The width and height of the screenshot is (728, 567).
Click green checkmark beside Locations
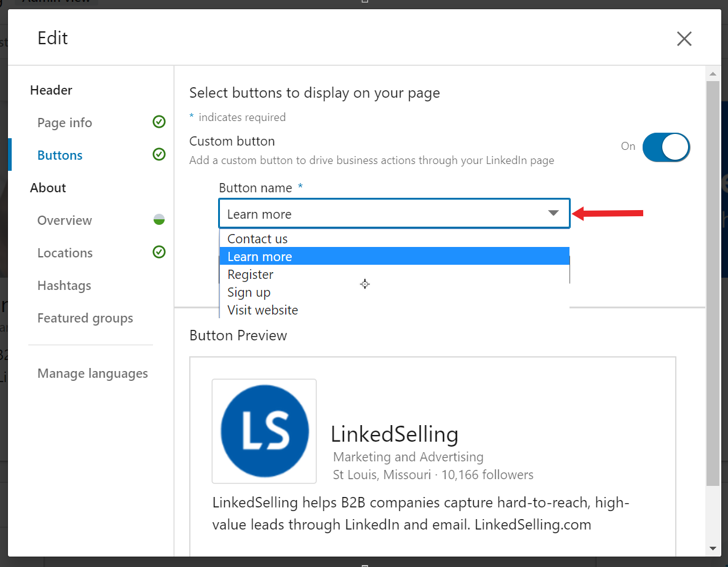[159, 252]
